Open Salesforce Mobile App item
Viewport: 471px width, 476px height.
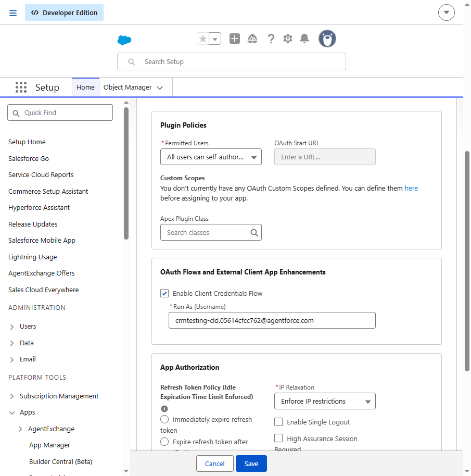[42, 241]
